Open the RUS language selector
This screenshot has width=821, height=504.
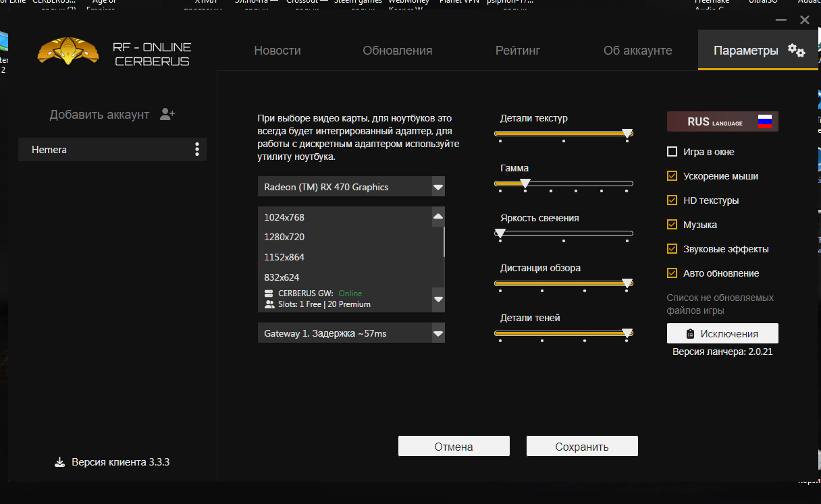coord(722,121)
